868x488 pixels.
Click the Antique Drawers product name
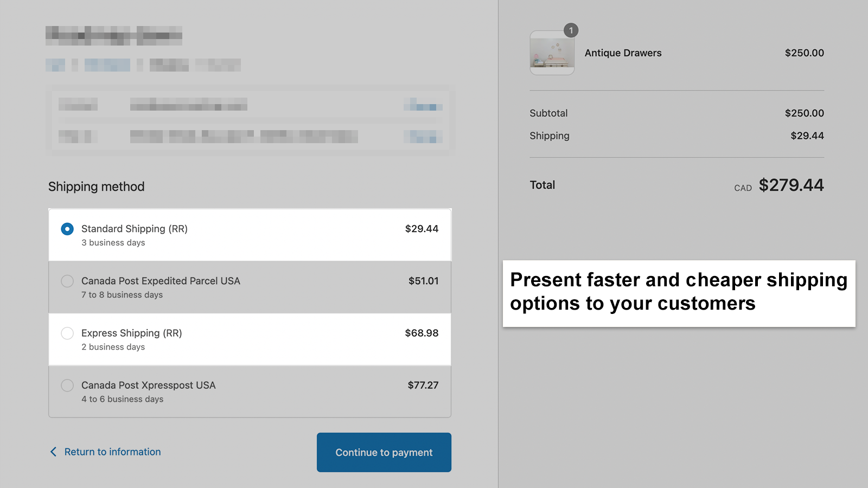623,53
